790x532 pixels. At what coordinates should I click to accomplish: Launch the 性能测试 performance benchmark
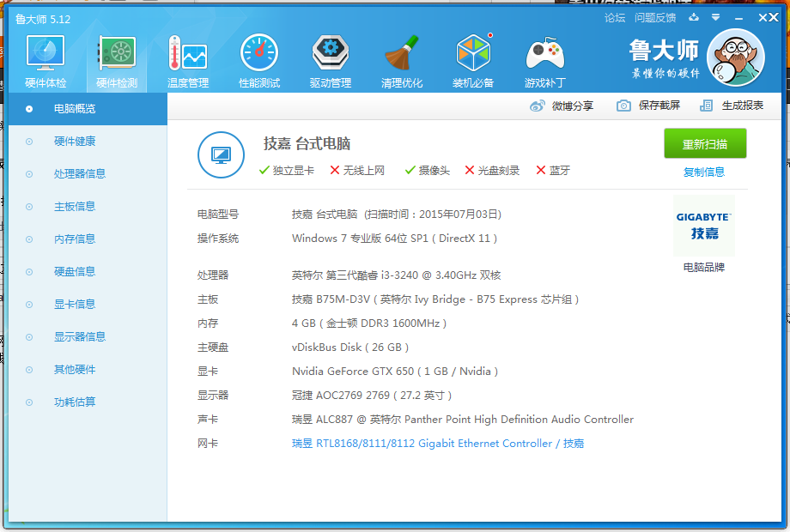pyautogui.click(x=259, y=62)
